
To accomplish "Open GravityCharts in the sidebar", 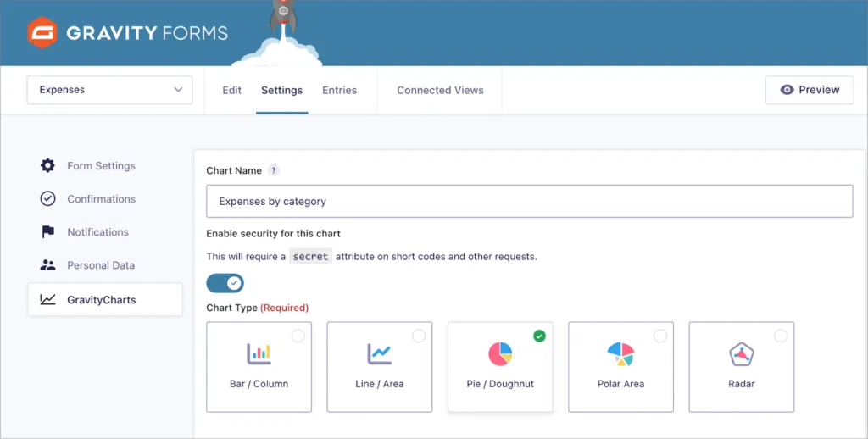I will pos(105,299).
